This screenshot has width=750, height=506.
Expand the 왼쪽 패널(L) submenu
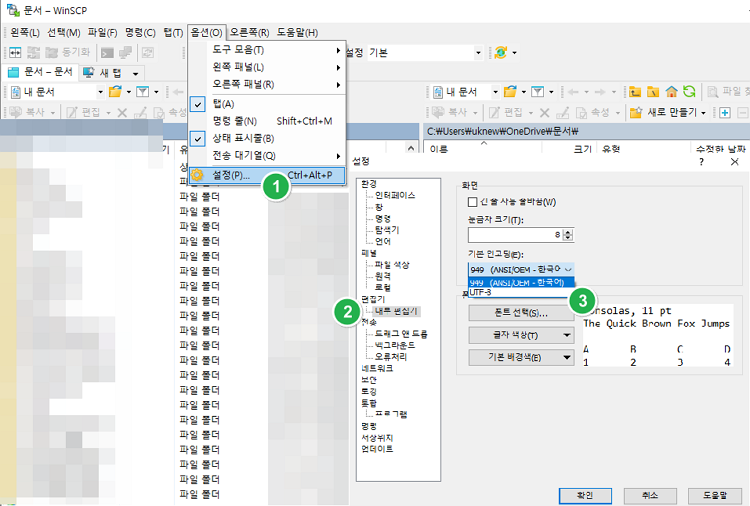(x=266, y=67)
